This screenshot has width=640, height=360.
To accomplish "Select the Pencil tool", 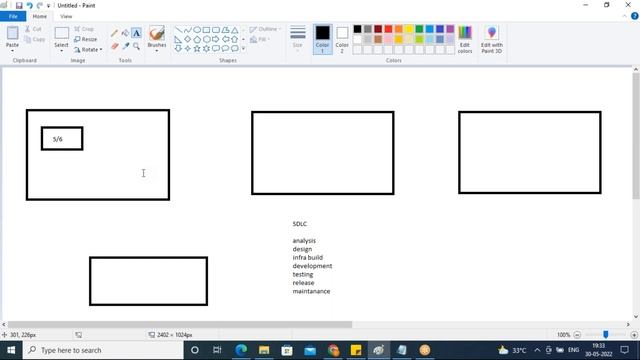I will pos(114,33).
